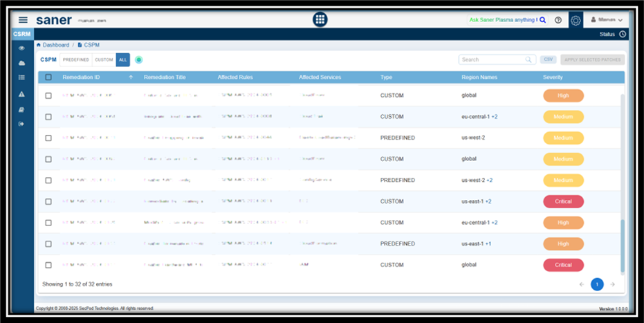Select the cloud icon in the sidebar

pyautogui.click(x=21, y=63)
